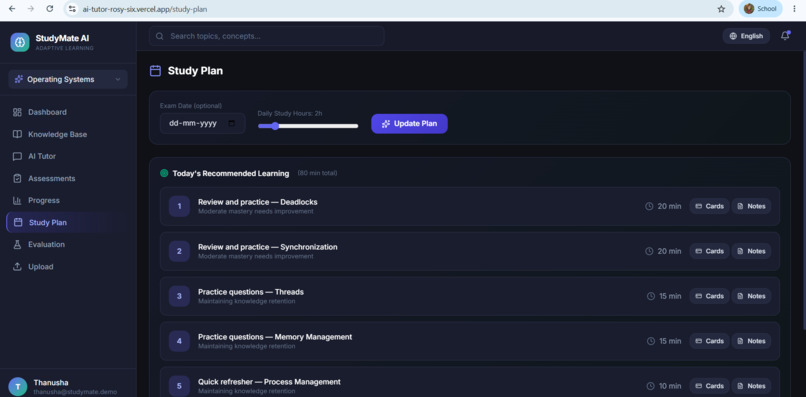Open Cards for the Threads task
Screen dimensions: 806x397
[709, 296]
